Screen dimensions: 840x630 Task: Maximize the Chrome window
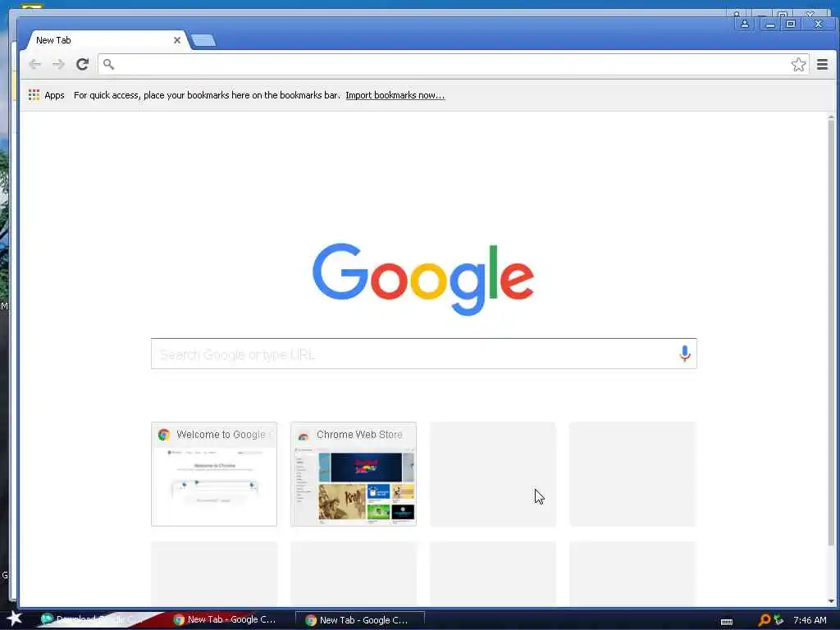point(791,24)
